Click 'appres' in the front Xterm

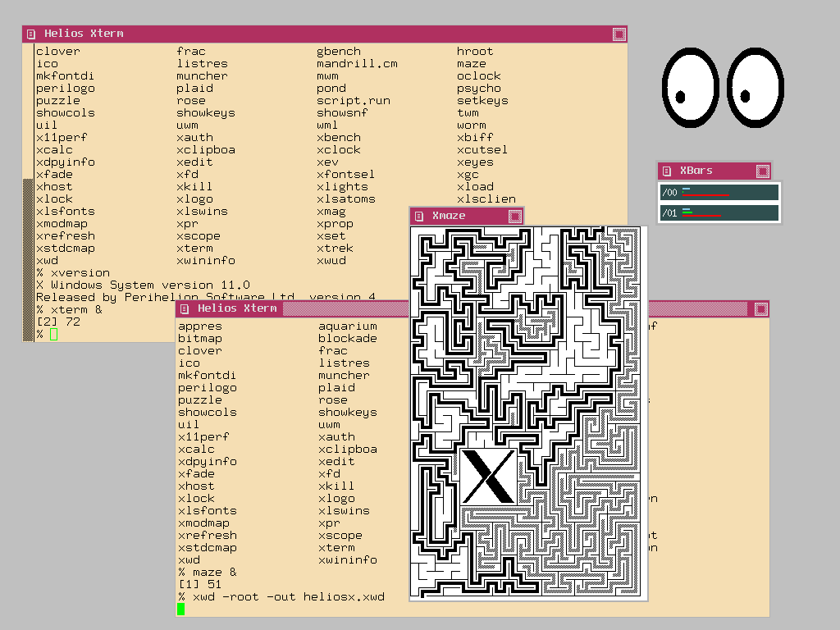pyautogui.click(x=200, y=326)
